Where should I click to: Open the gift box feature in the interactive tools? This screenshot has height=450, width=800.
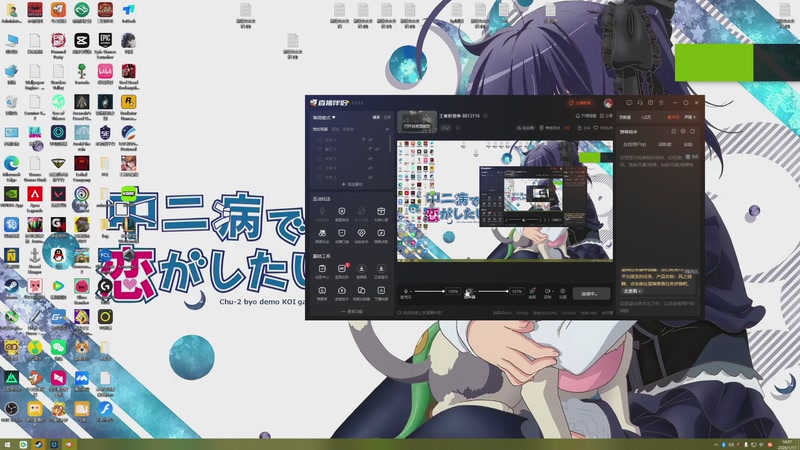tap(381, 214)
